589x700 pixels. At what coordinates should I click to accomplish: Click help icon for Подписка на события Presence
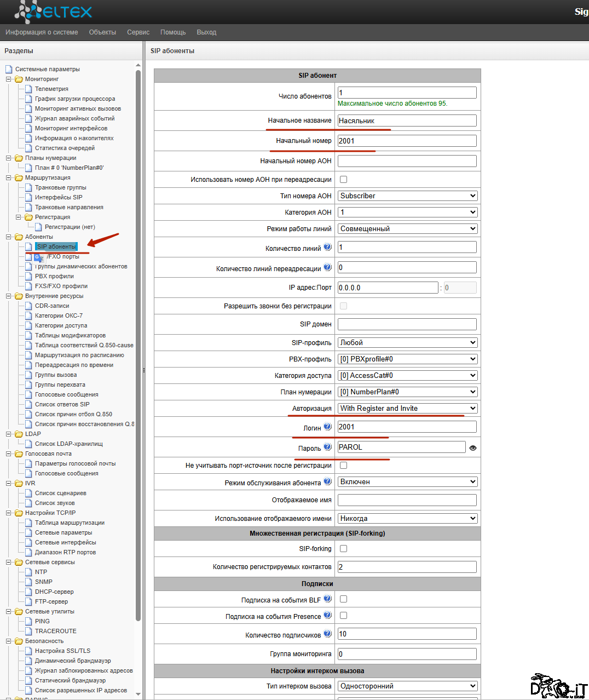327,615
